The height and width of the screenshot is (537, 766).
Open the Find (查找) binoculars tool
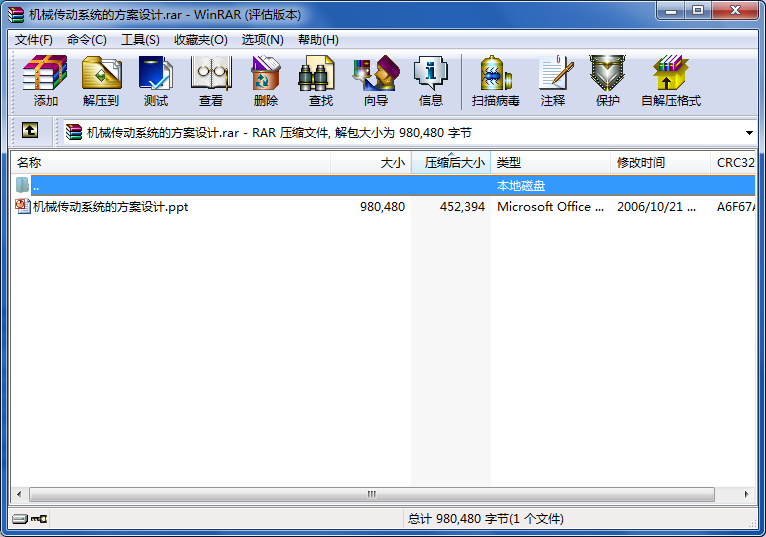[x=320, y=81]
